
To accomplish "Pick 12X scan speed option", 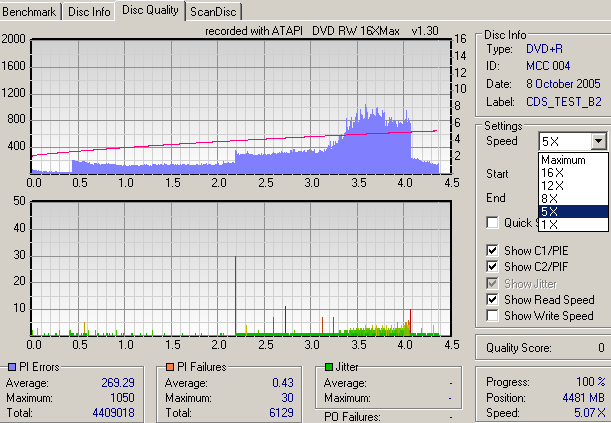I will (x=552, y=185).
